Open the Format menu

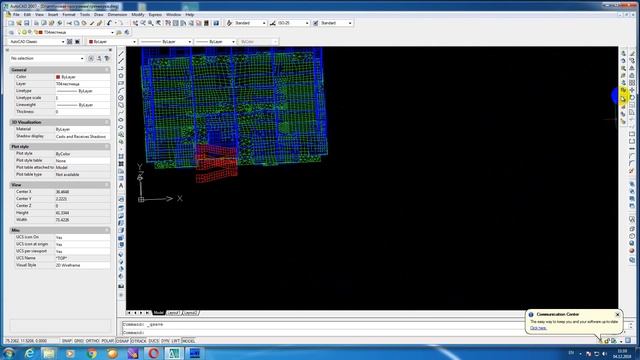(x=69, y=15)
